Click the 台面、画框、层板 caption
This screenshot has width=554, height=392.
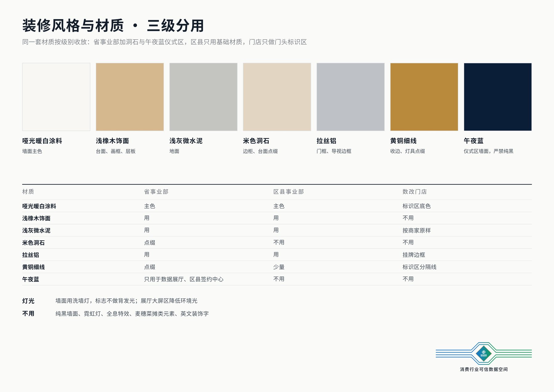coord(116,151)
